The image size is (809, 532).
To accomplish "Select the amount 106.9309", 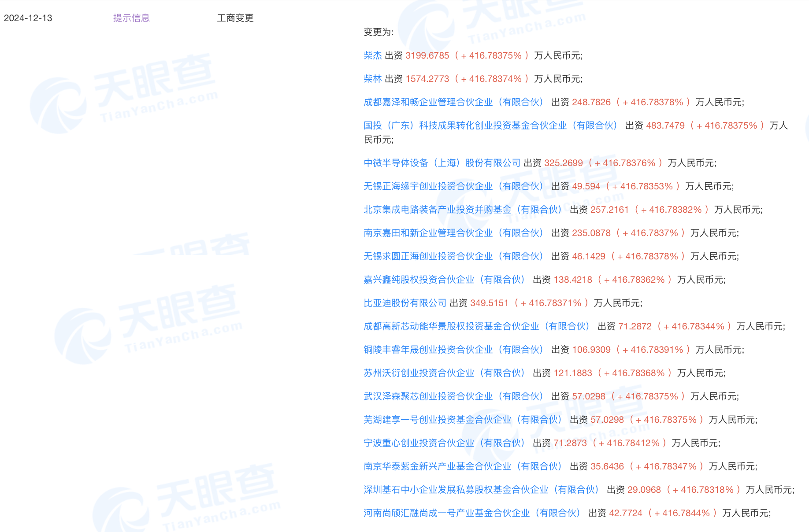I will [x=591, y=350].
